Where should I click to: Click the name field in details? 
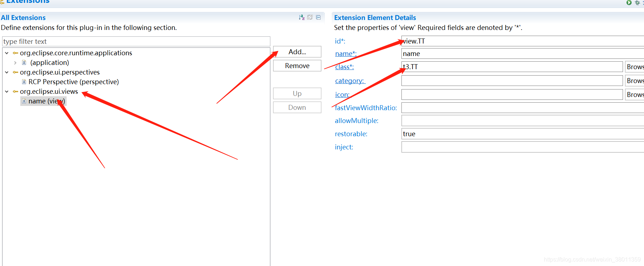point(523,53)
